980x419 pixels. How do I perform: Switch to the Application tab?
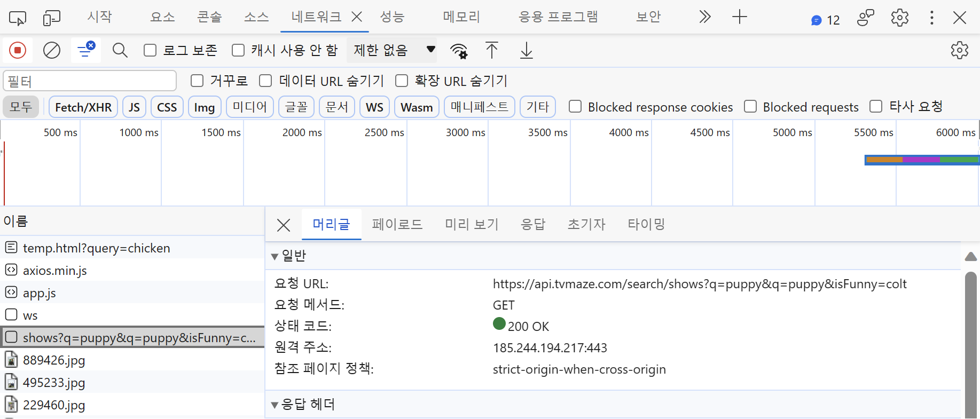558,17
